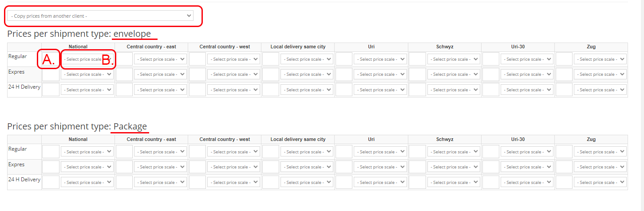Click Package 24 H Delivery Zug price input
This screenshot has height=211, width=644.
point(564,182)
